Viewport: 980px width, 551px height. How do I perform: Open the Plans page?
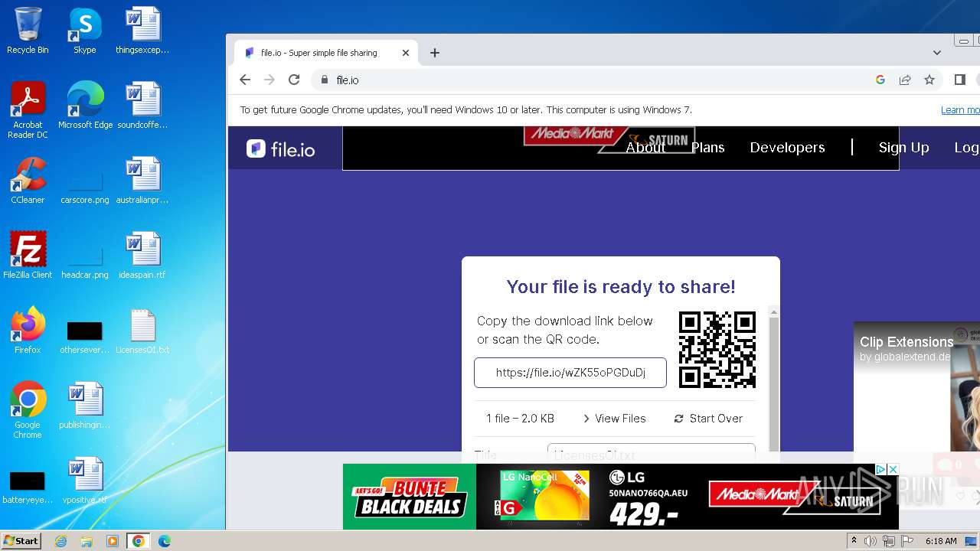[x=707, y=148]
